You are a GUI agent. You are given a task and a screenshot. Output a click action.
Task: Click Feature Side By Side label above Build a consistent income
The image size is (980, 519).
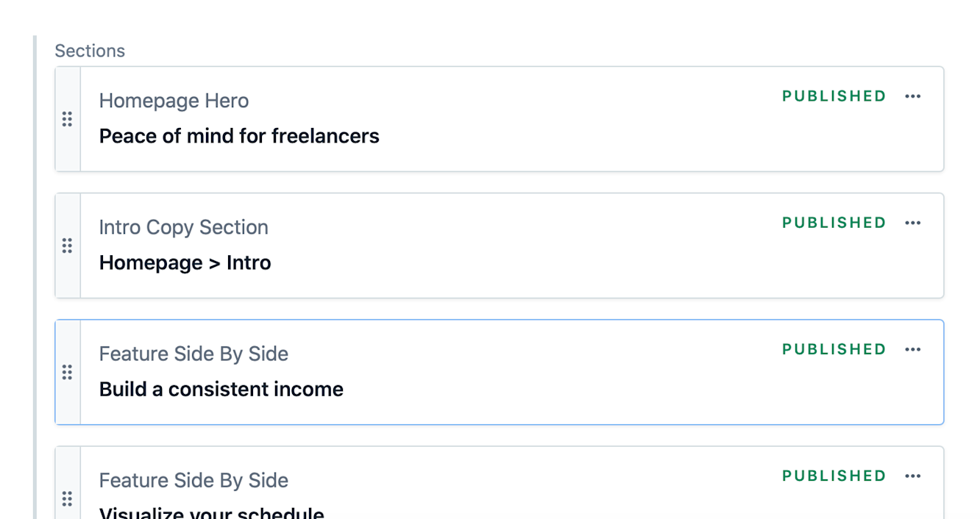pyautogui.click(x=193, y=354)
